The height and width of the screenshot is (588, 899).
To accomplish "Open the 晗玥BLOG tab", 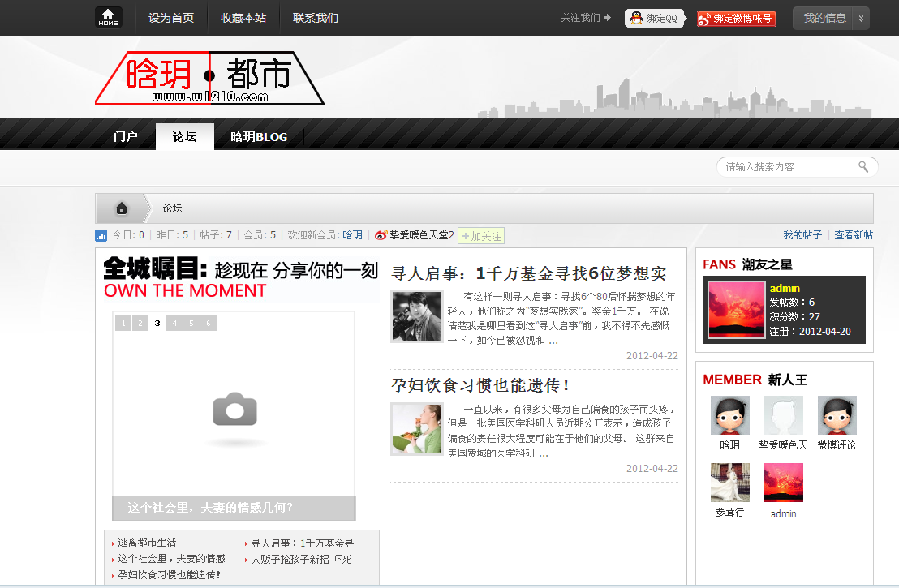I will 260,136.
